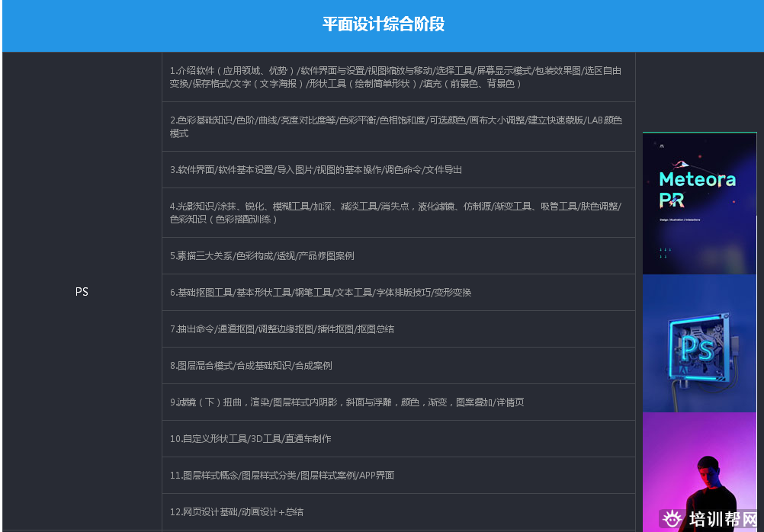764x532 pixels.
Task: Select lesson 8 图层混合模式 row
Action: (396, 366)
